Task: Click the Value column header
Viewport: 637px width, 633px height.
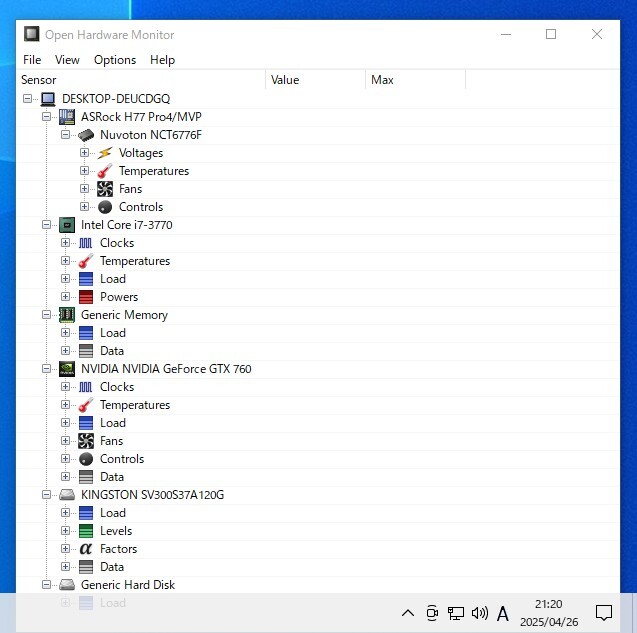Action: [x=316, y=80]
